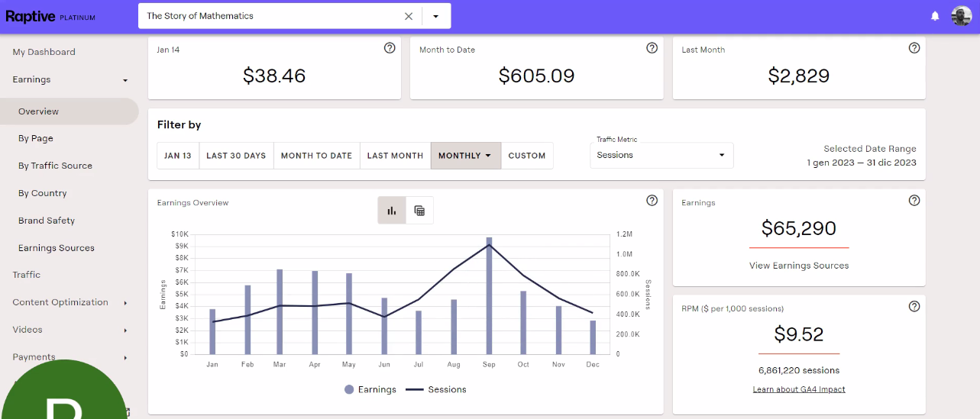Viewport: 980px width, 419px height.
Task: Open the notifications bell
Action: pos(934,15)
